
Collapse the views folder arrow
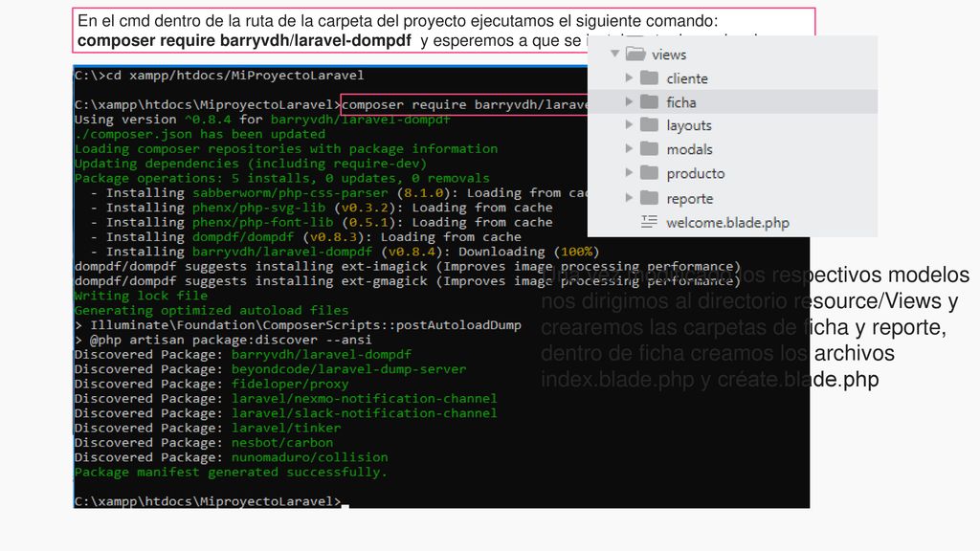tap(615, 54)
